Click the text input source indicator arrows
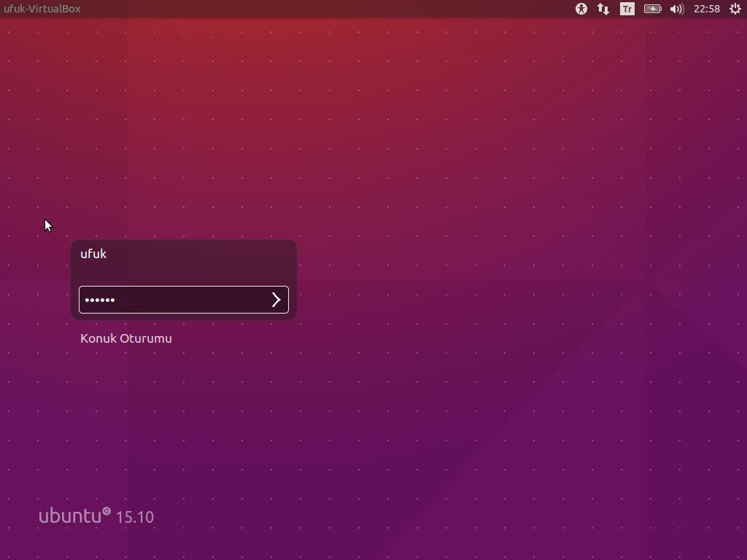The image size is (747, 560). (603, 9)
